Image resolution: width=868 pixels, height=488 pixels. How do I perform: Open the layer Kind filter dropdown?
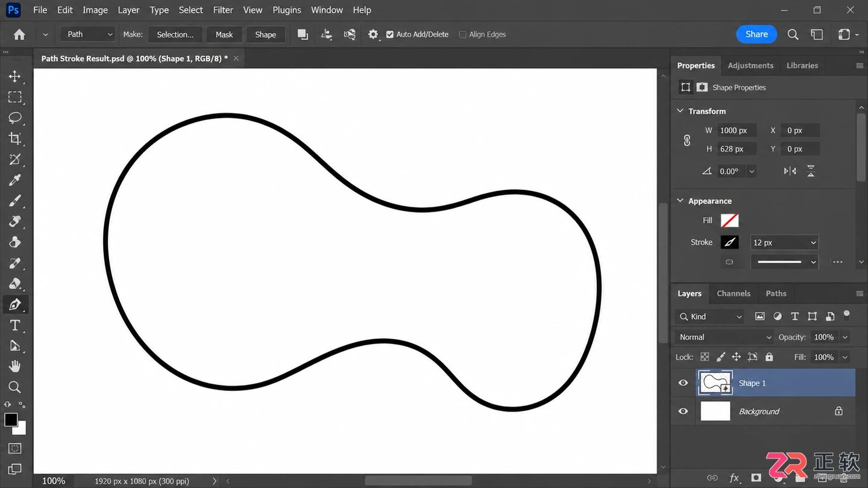(x=711, y=316)
